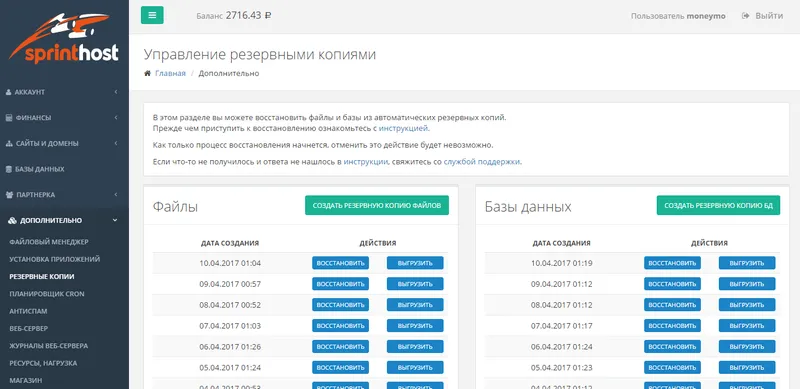Download database backup from 08.04.2017 01:12
The width and height of the screenshot is (800, 389).
747,305
